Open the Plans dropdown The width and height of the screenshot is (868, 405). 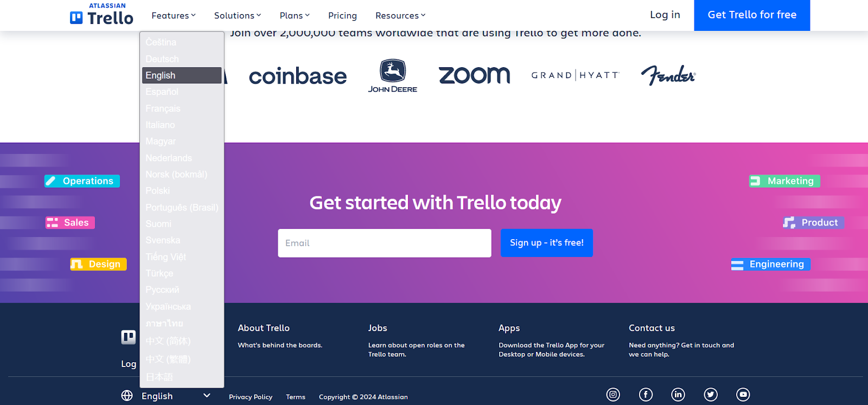point(295,16)
